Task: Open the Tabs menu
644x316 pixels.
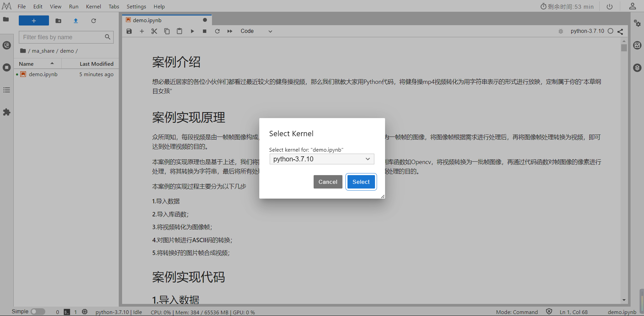Action: (114, 6)
